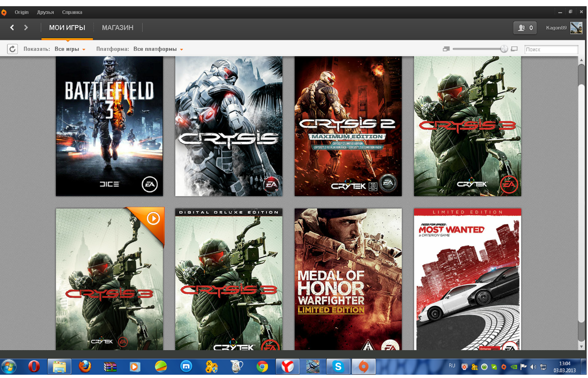Switch to large tile view icon

(514, 49)
